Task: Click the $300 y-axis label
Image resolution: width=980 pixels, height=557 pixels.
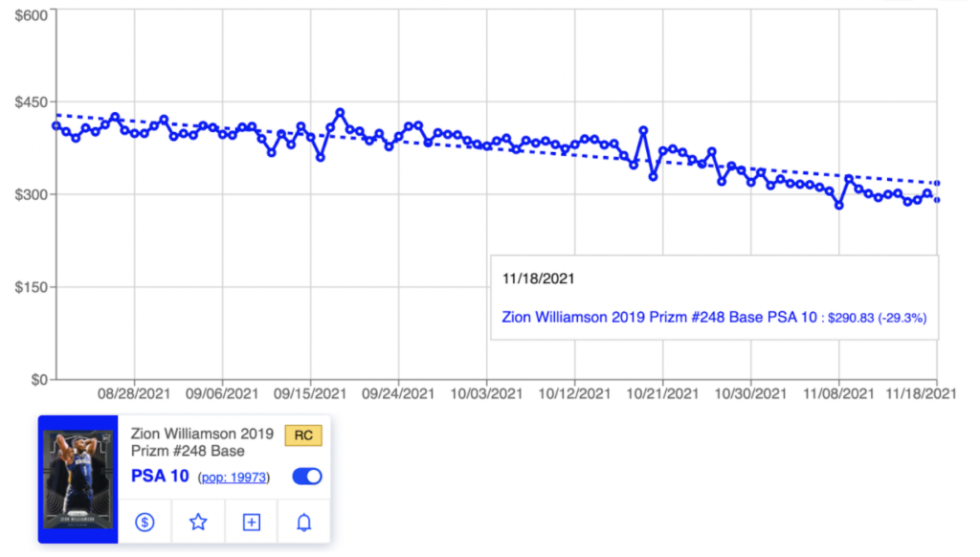Action: pyautogui.click(x=32, y=194)
